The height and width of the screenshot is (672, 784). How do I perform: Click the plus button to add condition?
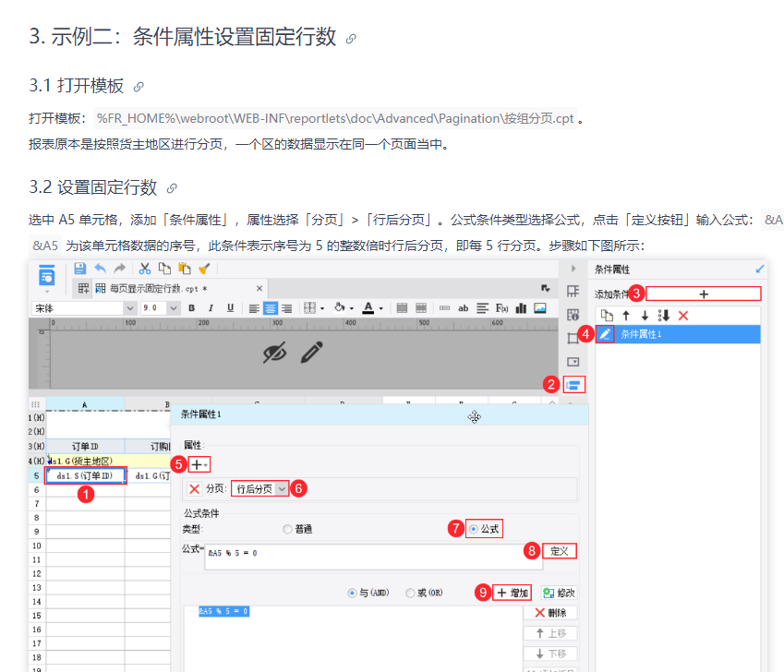(x=704, y=294)
